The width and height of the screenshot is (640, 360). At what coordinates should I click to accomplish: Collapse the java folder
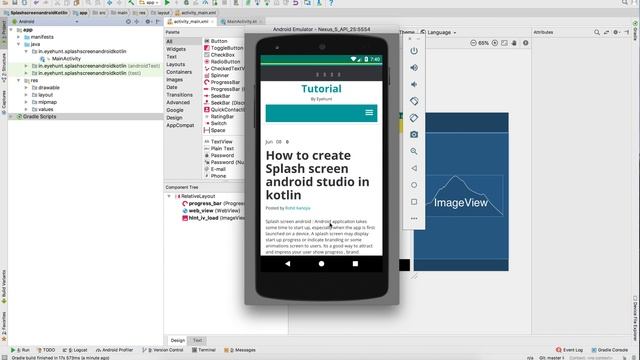[18, 44]
